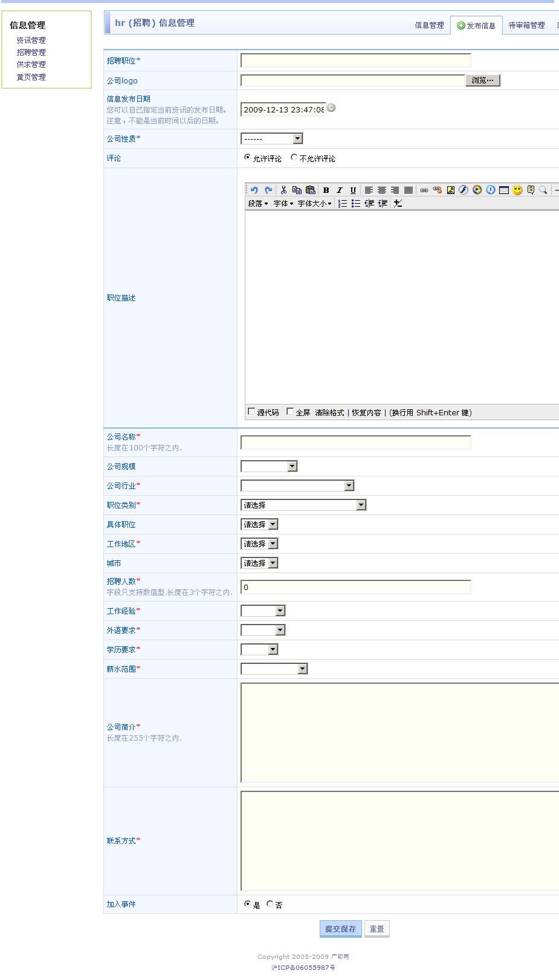The height and width of the screenshot is (980, 559).
Task: Click the 重置 reset button
Action: click(376, 929)
